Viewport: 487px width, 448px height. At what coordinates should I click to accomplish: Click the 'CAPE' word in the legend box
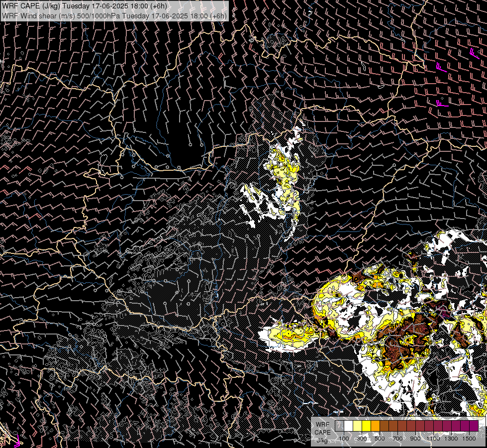(x=322, y=433)
